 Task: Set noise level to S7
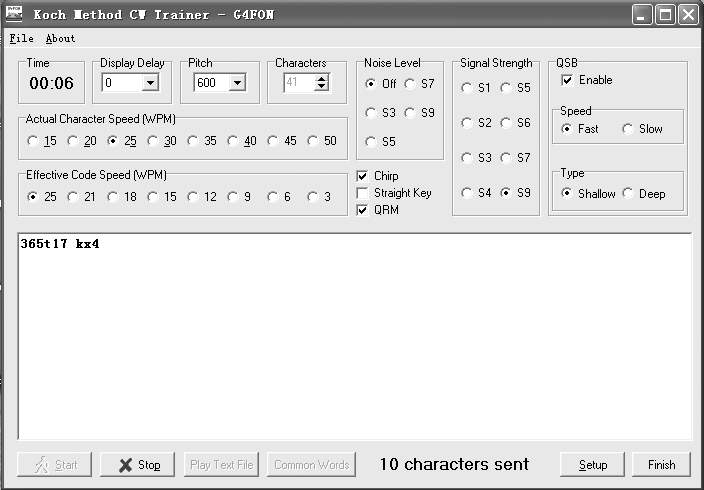point(411,84)
